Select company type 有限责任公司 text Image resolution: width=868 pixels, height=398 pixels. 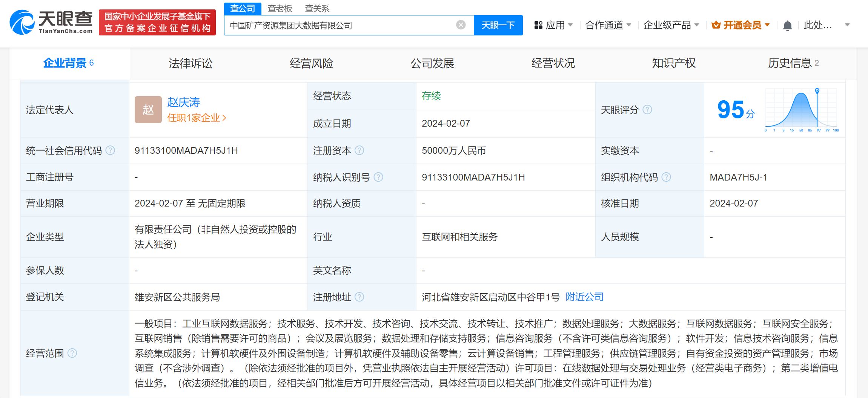[x=215, y=237]
